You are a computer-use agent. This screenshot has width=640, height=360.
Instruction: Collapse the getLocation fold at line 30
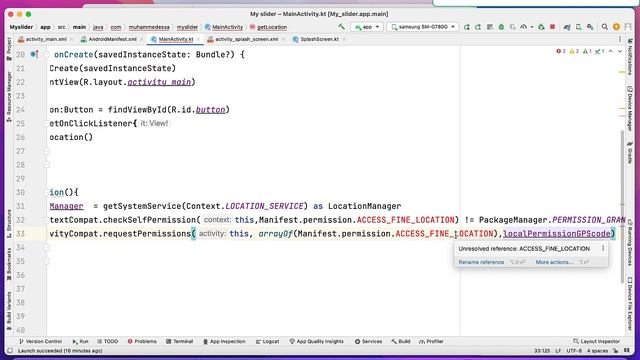tap(47, 192)
